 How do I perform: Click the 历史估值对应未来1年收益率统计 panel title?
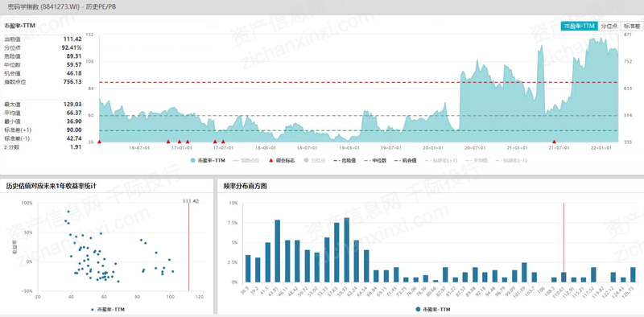coord(52,186)
